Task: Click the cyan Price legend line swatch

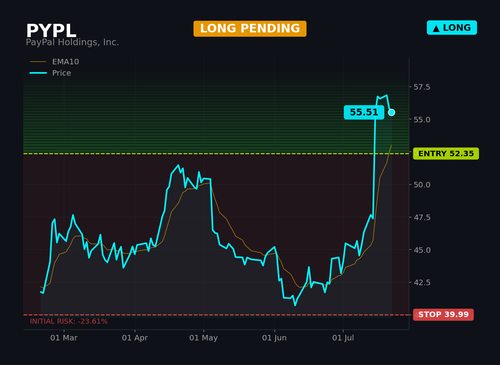Action: (38, 73)
